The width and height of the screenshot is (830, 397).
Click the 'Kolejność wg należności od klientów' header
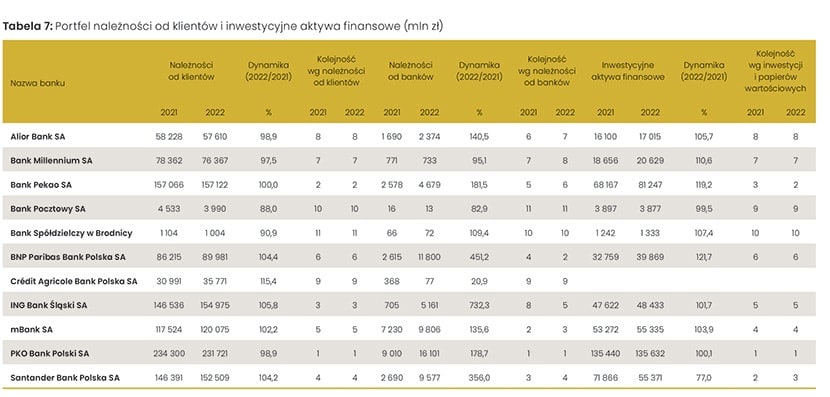(x=336, y=71)
